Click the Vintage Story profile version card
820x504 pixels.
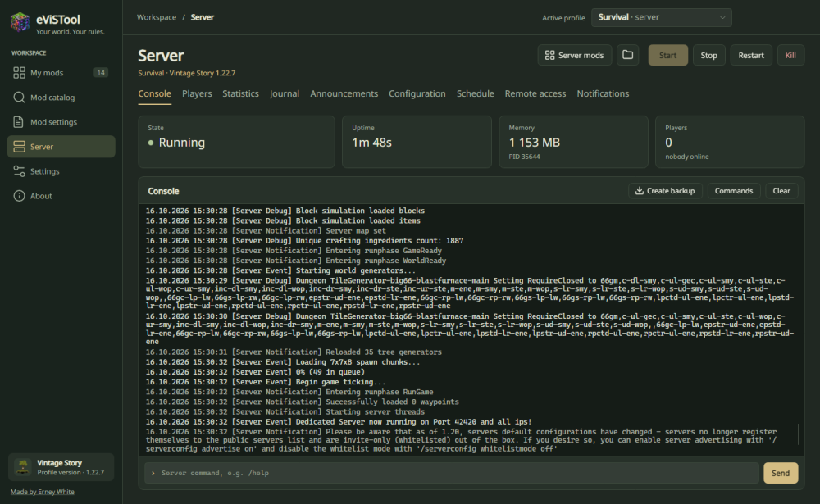click(x=61, y=467)
